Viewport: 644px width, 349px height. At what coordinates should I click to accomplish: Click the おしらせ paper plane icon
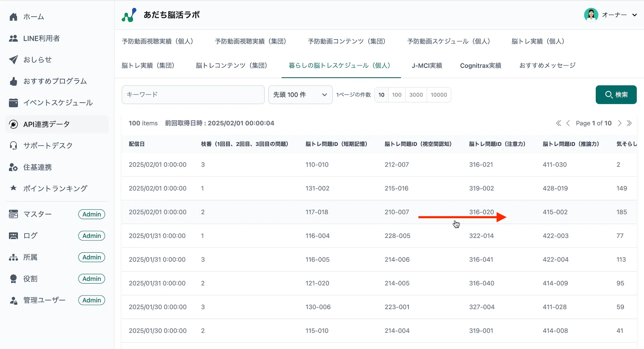[13, 60]
